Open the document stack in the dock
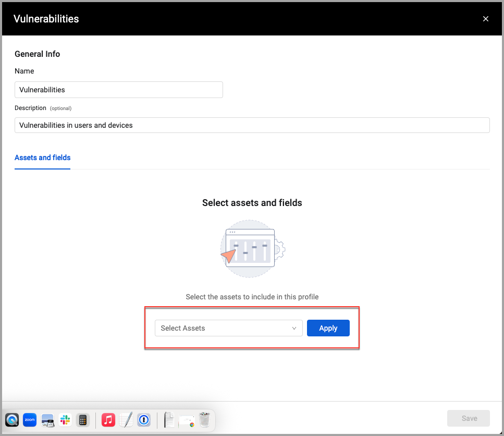This screenshot has height=436, width=504. pyautogui.click(x=169, y=420)
